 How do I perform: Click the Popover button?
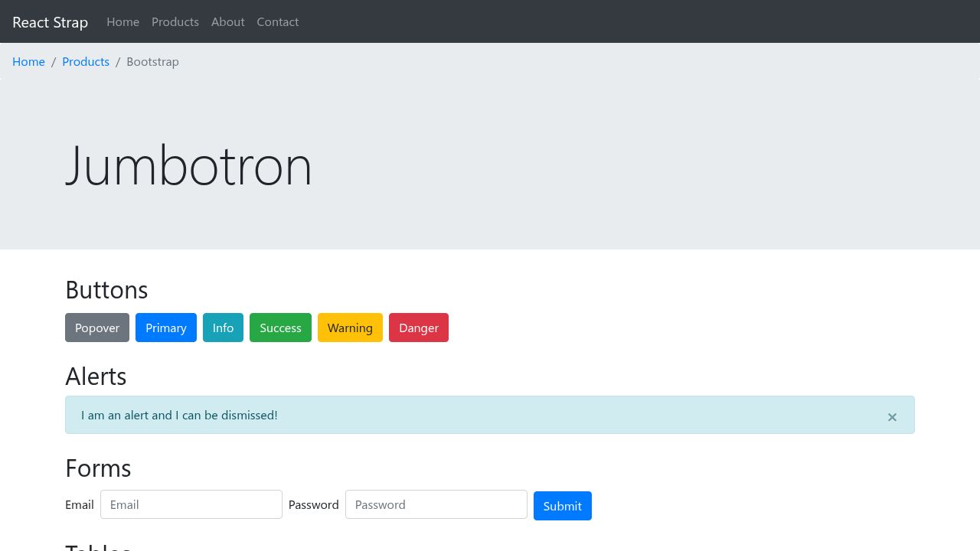click(97, 328)
